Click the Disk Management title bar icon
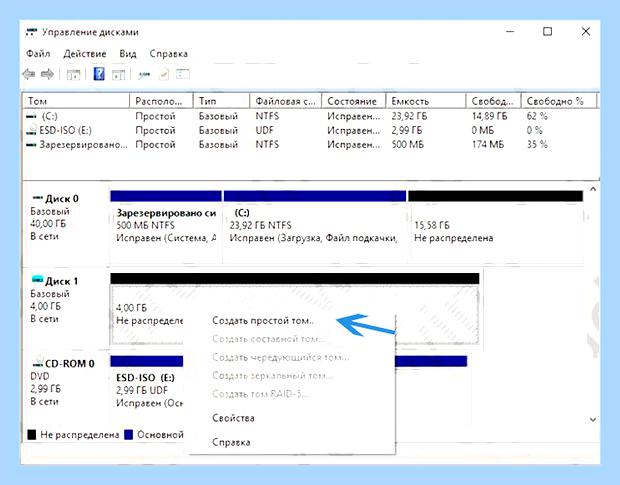This screenshot has height=485, width=620. [31, 32]
